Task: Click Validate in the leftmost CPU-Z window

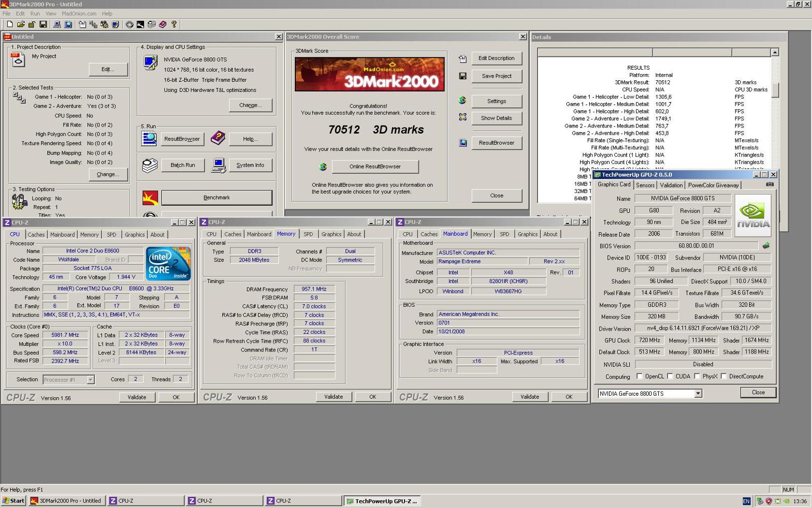Action: click(137, 397)
